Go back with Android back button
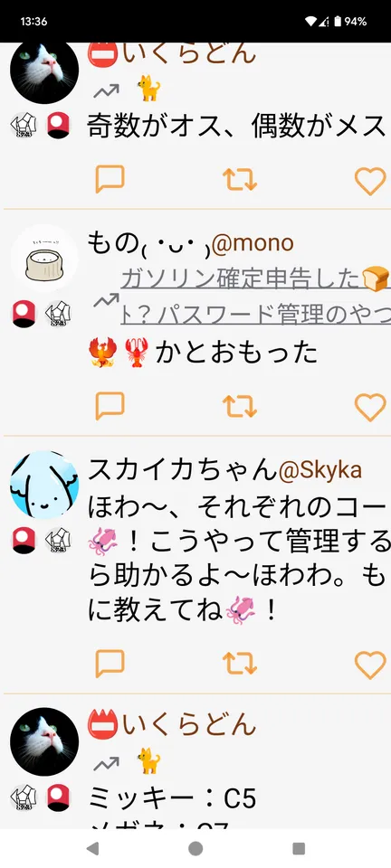Viewport: 391px width, 868px height. click(93, 849)
